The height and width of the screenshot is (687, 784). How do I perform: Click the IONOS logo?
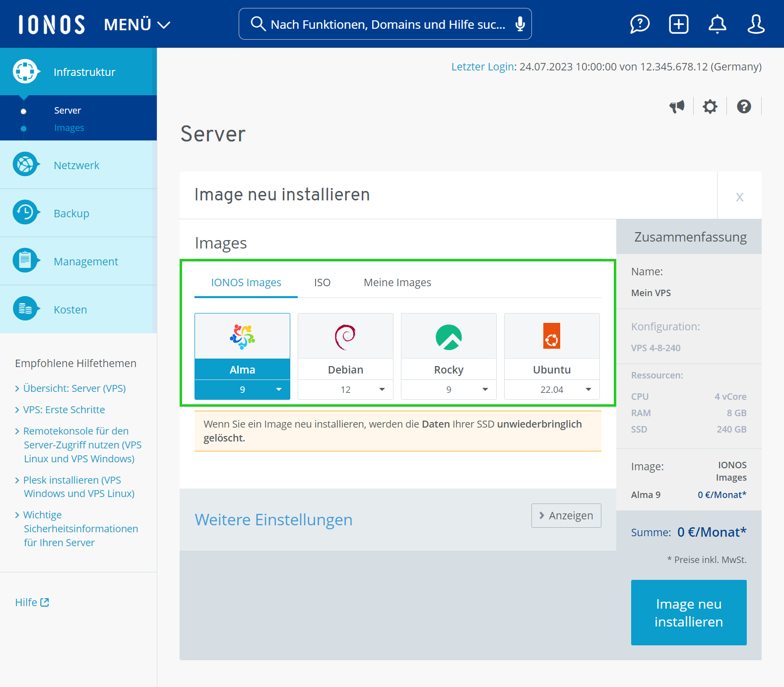coord(52,24)
